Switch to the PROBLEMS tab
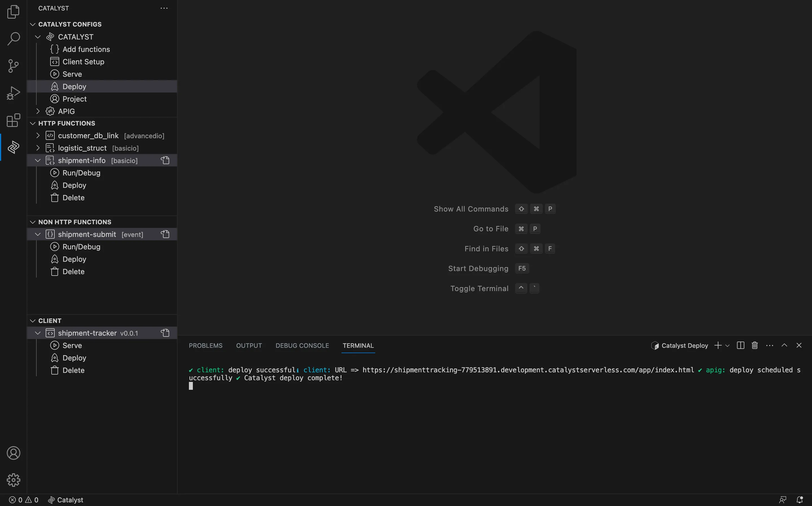This screenshot has height=506, width=812. 206,345
